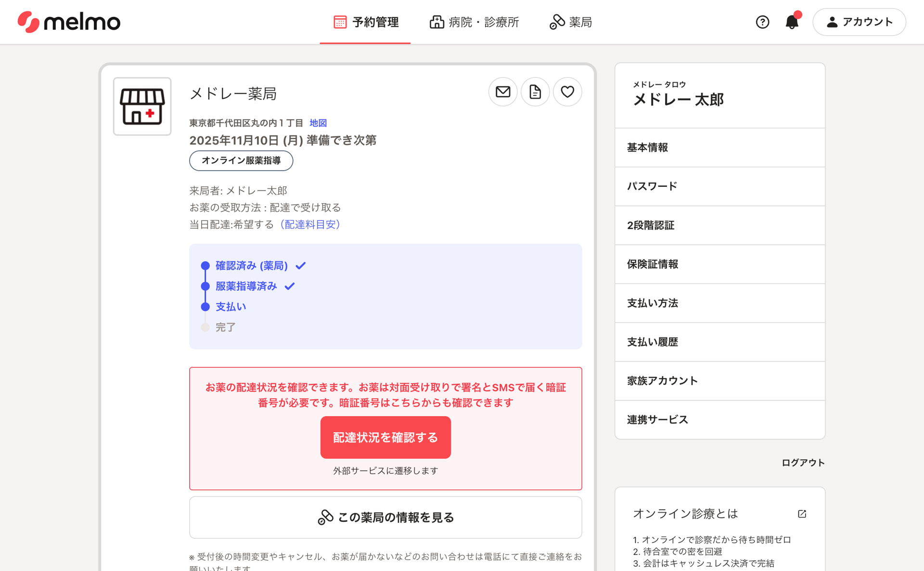Click the 地図 map link
This screenshot has height=571, width=924.
tap(318, 123)
